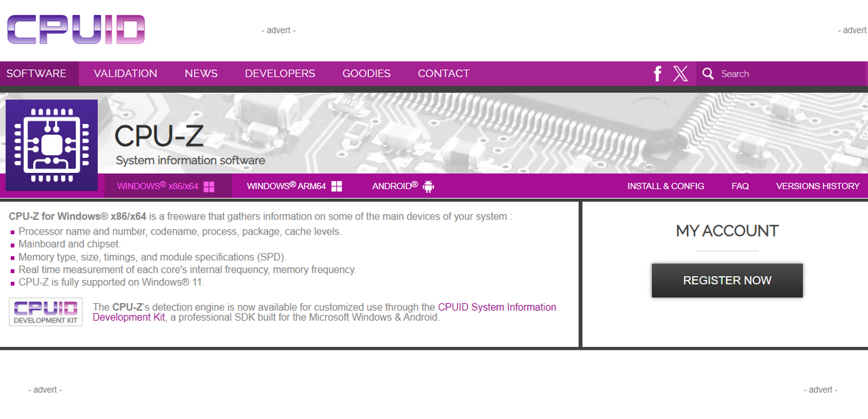
Task: Switch to the Android tab
Action: pos(403,186)
